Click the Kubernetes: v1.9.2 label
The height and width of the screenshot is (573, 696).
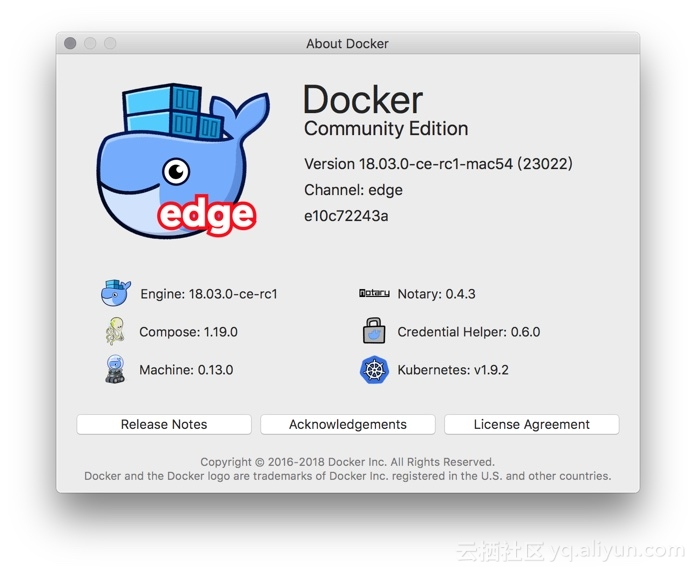click(x=453, y=370)
